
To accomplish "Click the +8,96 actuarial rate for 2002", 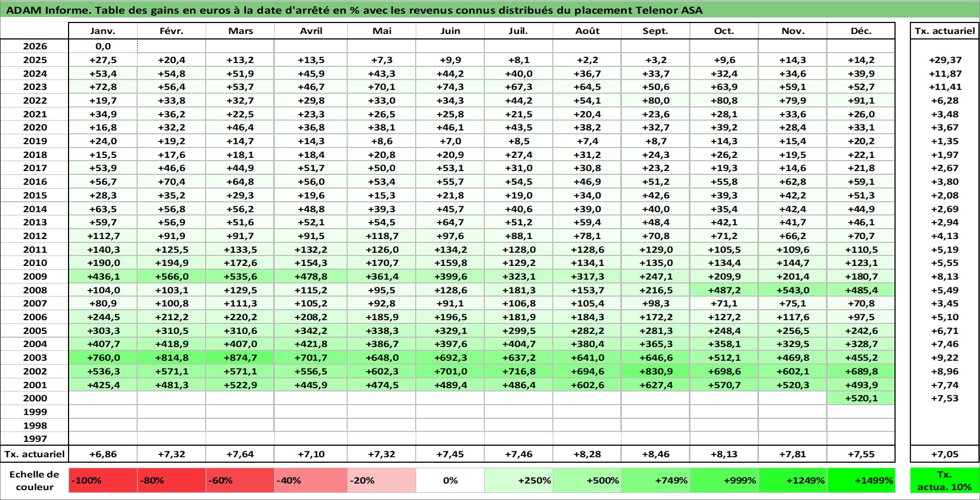I will [944, 372].
